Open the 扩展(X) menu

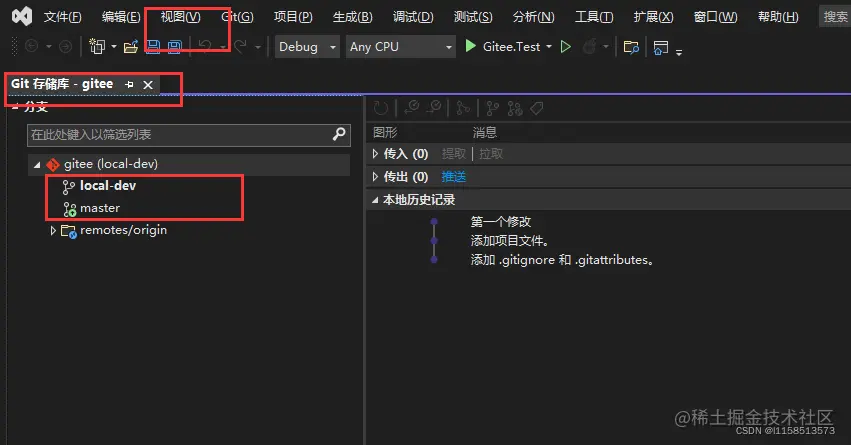[653, 17]
